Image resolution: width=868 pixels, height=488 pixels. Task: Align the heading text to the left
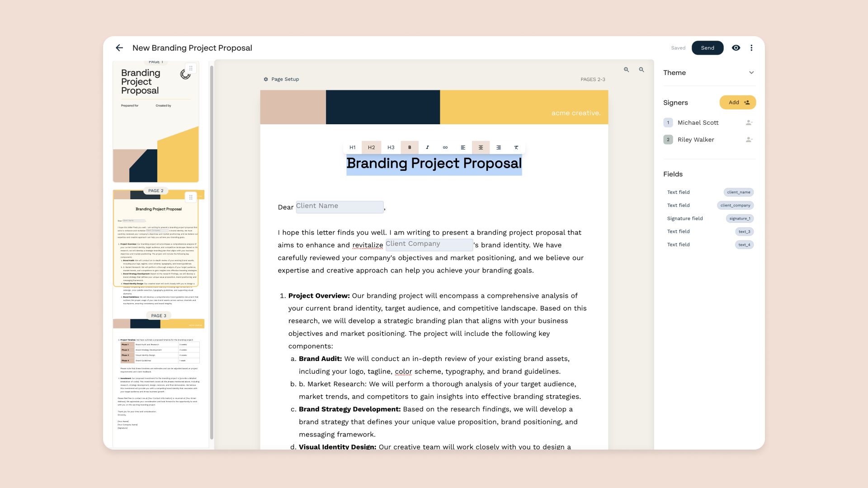[x=463, y=147]
